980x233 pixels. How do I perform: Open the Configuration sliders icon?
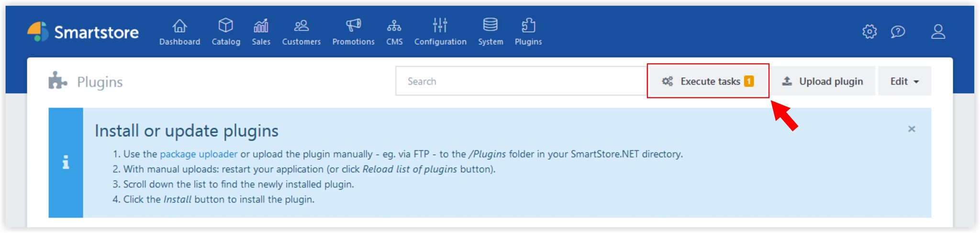[440, 25]
